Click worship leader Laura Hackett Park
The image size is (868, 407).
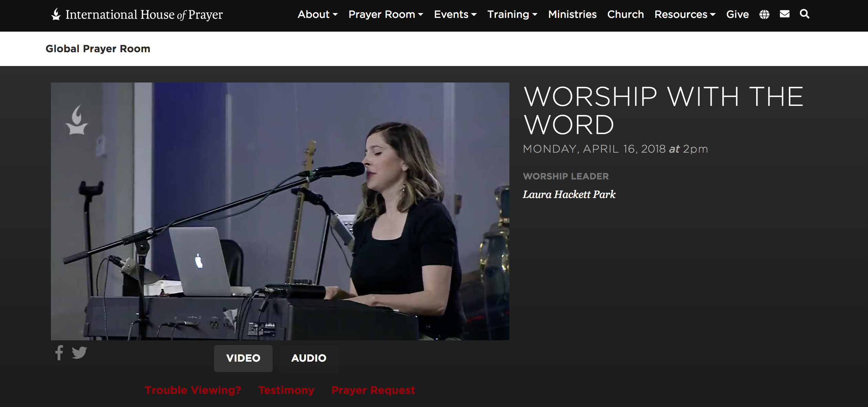569,195
